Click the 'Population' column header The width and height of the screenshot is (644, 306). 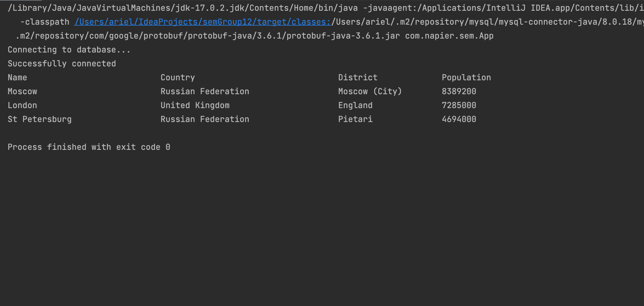click(466, 77)
